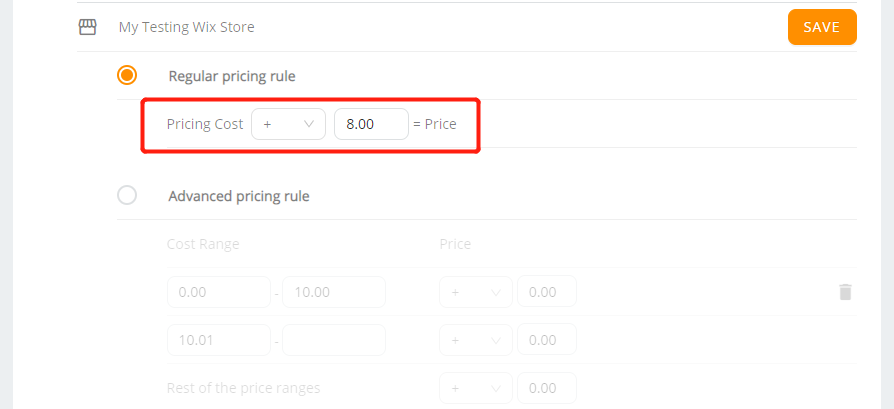Click the 0.00 cost range start field
894x409 pixels.
pos(219,292)
